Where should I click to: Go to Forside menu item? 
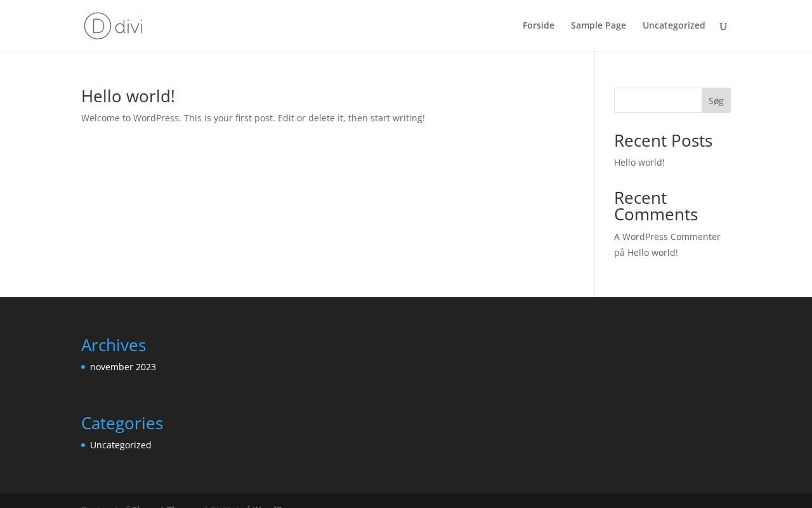pyautogui.click(x=539, y=25)
